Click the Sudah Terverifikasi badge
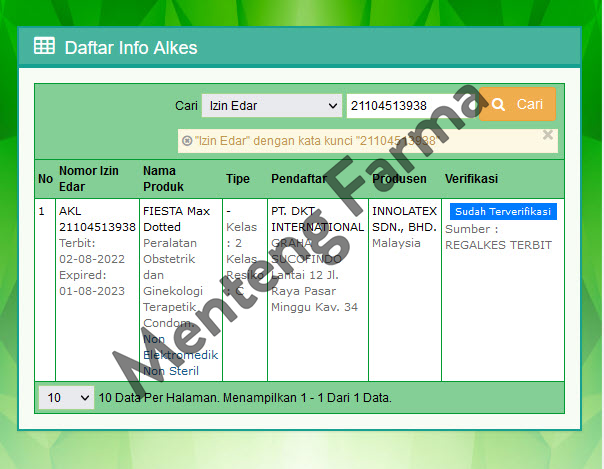This screenshot has width=604, height=469. tap(503, 212)
